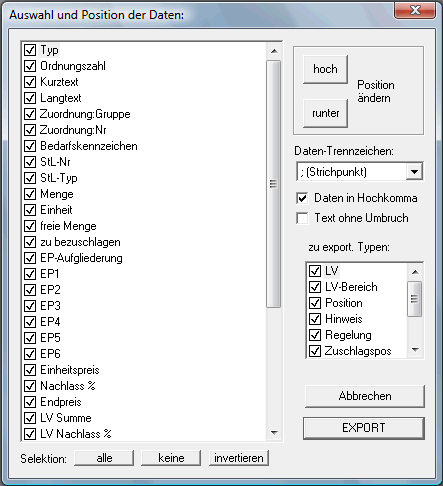Screen dimensions: 443x486
Task: Toggle the LV-Bereich export type
Action: tap(315, 287)
